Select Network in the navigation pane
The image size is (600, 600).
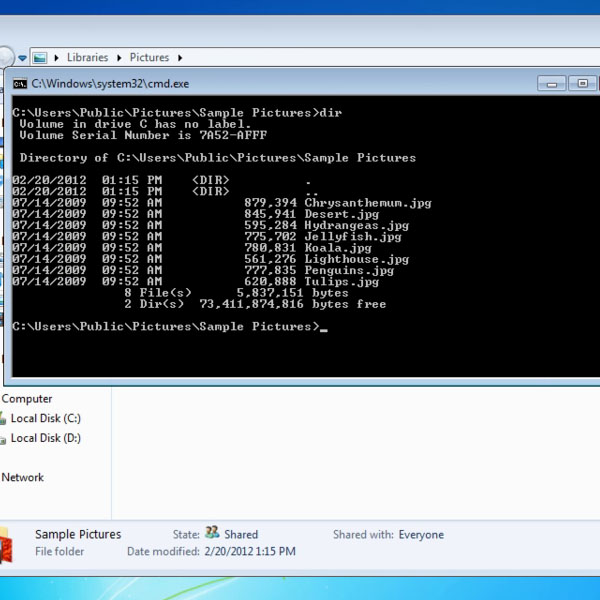pos(23,477)
